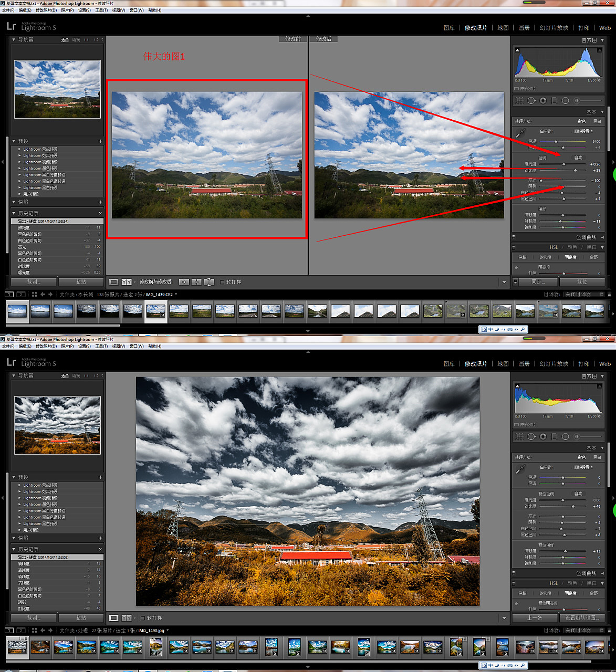Select radial filter tool in lower window
Viewport: 616px width, 672px height.
click(x=566, y=436)
